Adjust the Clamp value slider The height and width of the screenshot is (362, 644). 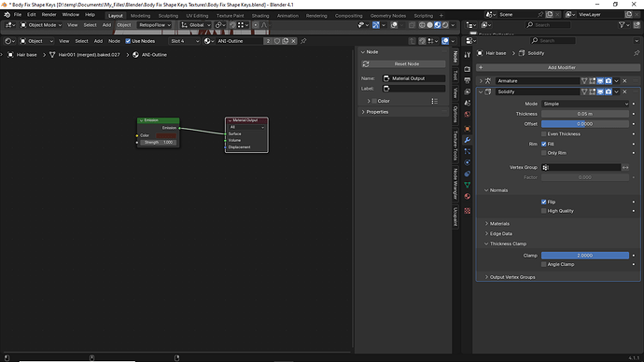(x=585, y=256)
